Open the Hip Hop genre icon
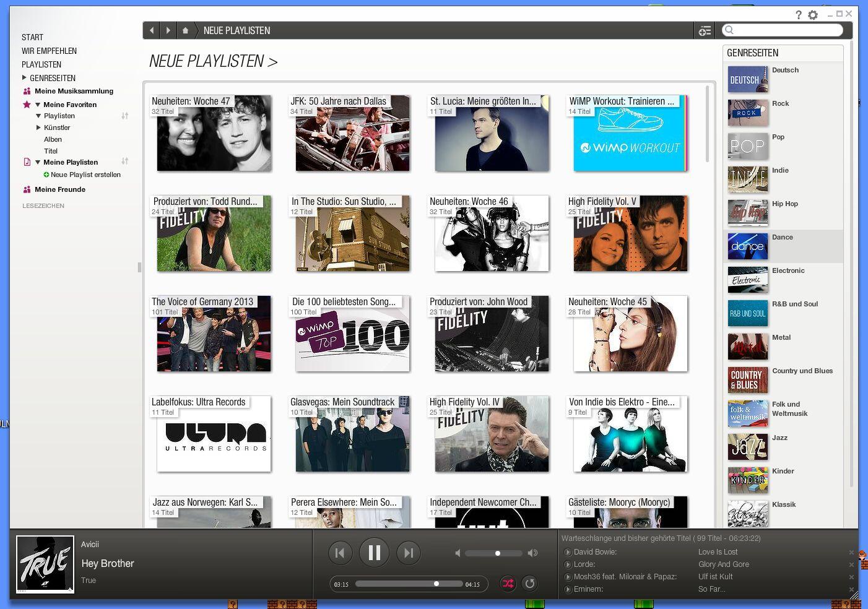 point(748,213)
